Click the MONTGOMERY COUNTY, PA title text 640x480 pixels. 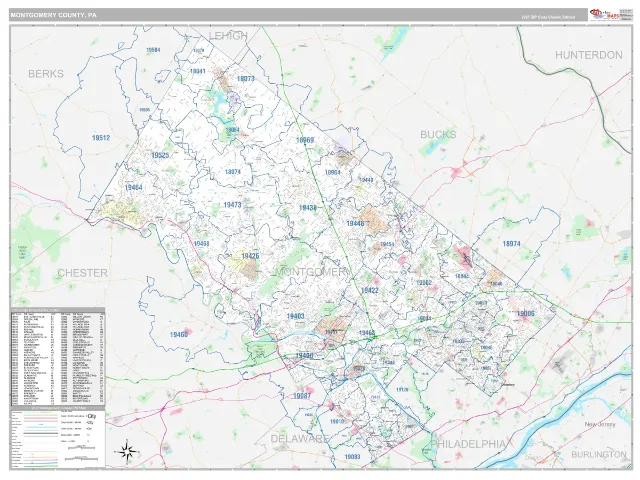pyautogui.click(x=53, y=15)
